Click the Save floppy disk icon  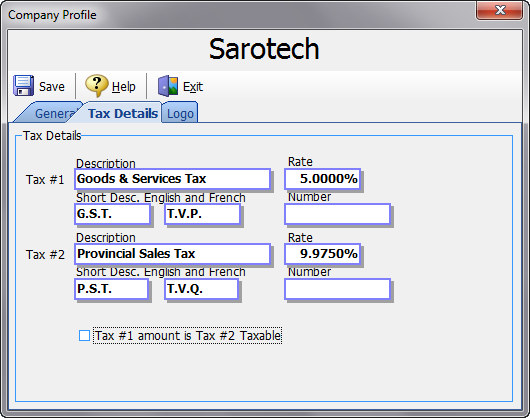click(x=23, y=86)
